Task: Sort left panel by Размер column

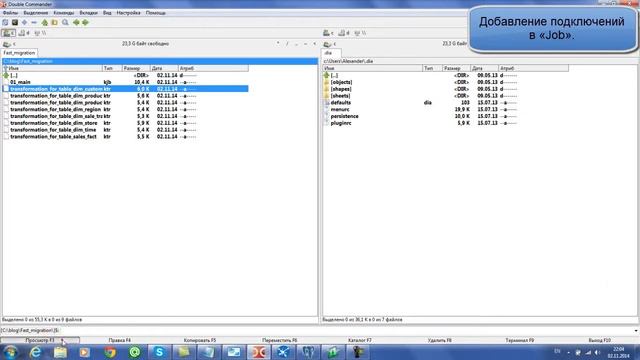Action: (x=136, y=68)
